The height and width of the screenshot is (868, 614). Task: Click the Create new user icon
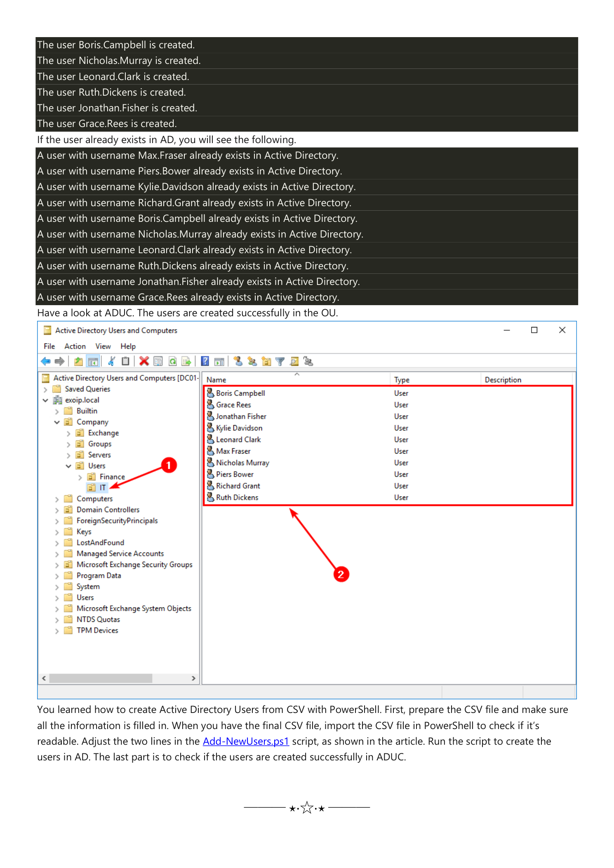238,362
